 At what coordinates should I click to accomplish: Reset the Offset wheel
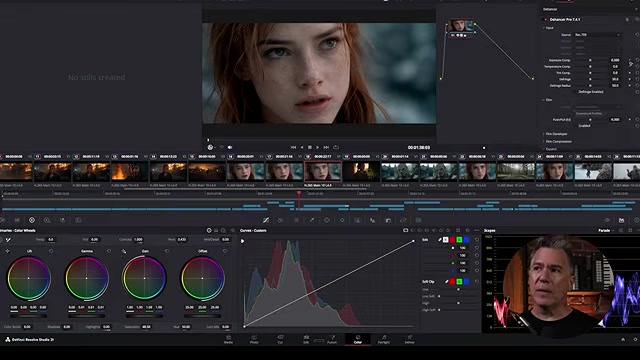pyautogui.click(x=225, y=251)
